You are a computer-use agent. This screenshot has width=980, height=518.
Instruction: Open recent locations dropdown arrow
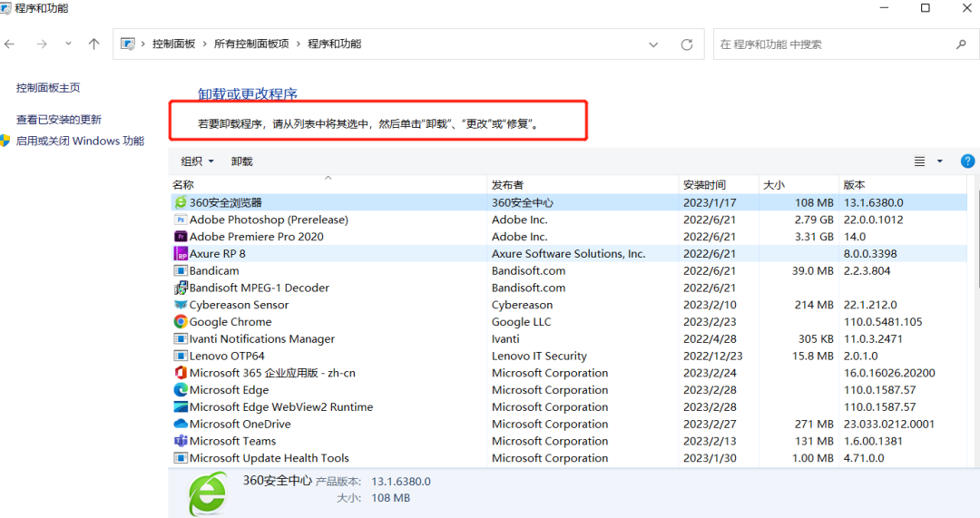68,44
